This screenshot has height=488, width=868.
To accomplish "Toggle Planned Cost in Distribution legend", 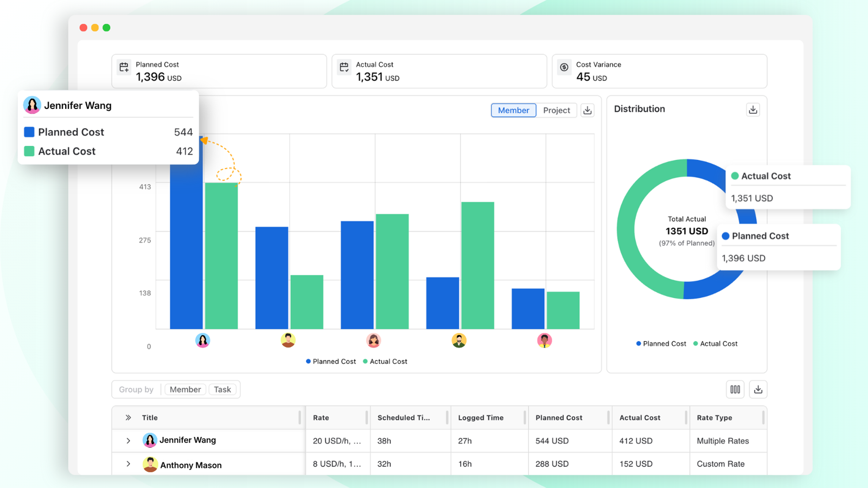I will tap(661, 344).
